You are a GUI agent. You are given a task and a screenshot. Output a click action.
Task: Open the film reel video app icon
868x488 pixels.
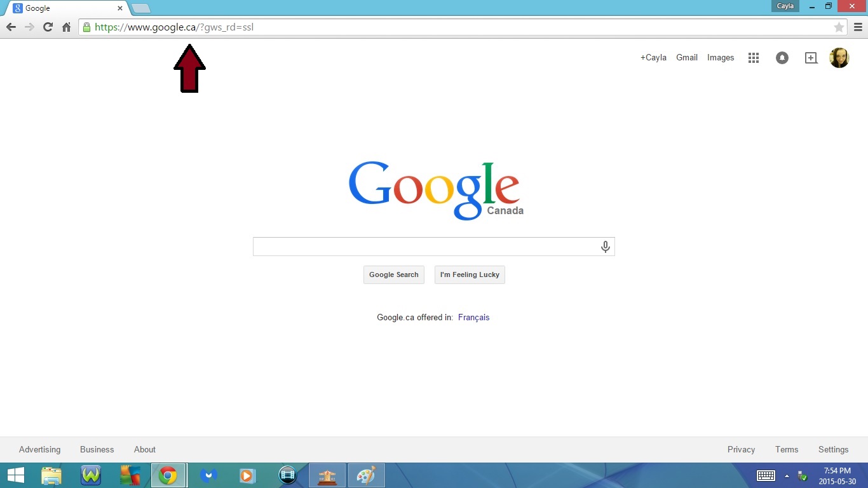pyautogui.click(x=287, y=475)
